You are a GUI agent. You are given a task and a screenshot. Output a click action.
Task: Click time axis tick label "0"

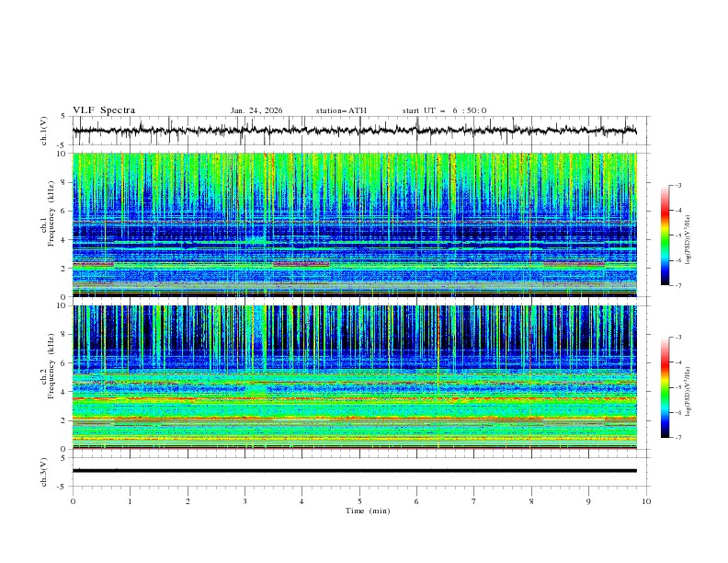pos(73,501)
